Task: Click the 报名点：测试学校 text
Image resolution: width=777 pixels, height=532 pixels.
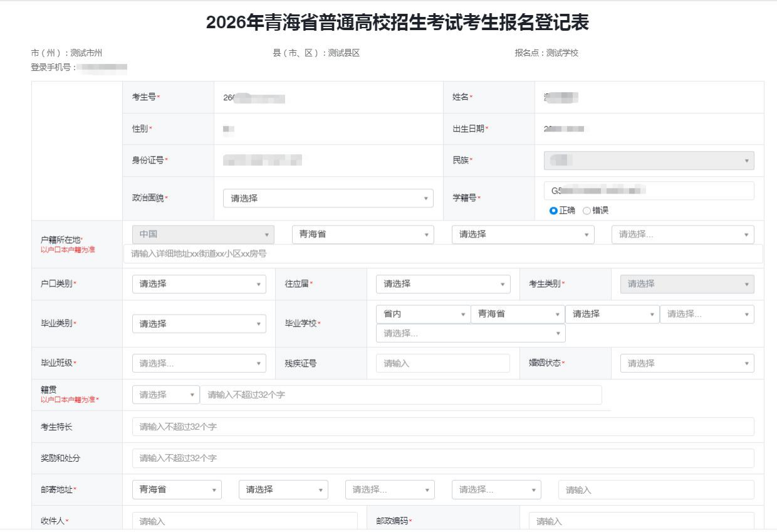Action: pyautogui.click(x=546, y=53)
